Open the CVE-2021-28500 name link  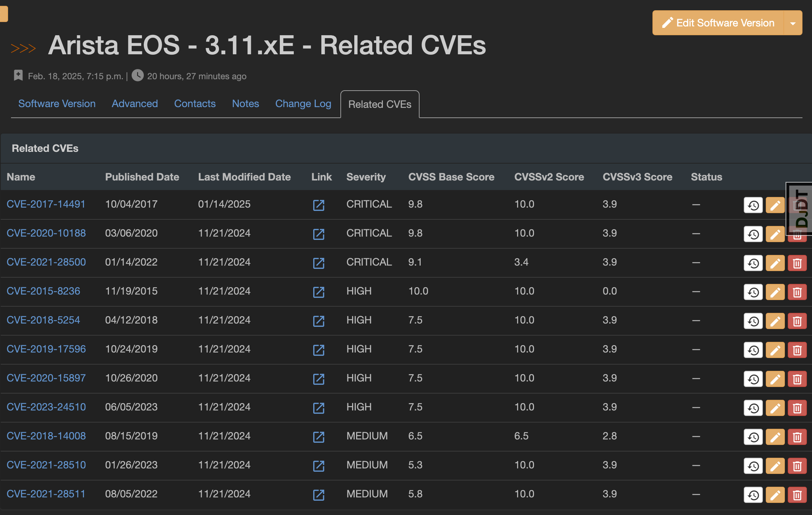pos(46,262)
